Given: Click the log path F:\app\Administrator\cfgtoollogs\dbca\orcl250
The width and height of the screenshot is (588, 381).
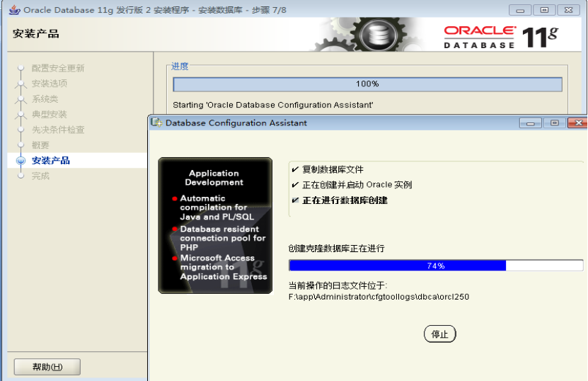Looking at the screenshot, I should [379, 297].
